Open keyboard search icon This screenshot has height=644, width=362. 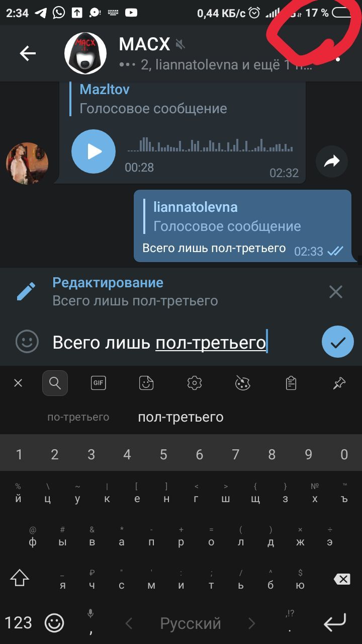tap(55, 383)
